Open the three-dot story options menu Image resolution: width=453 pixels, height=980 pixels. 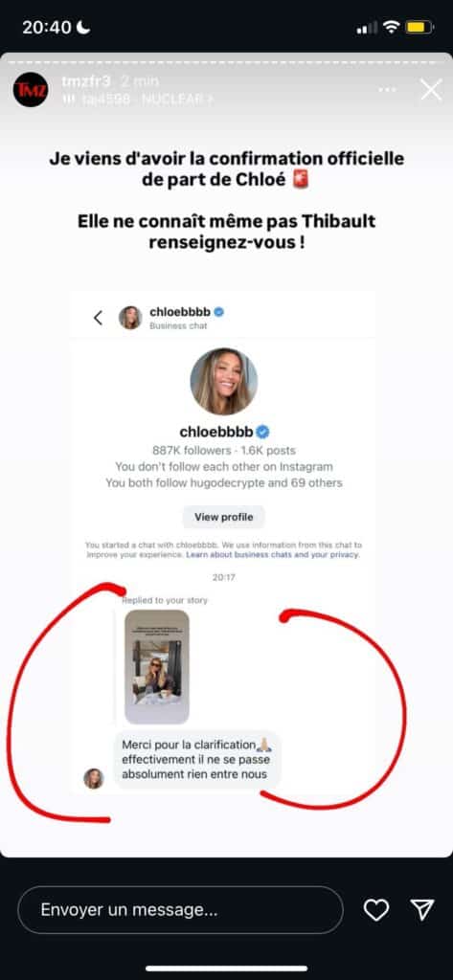coord(387,90)
